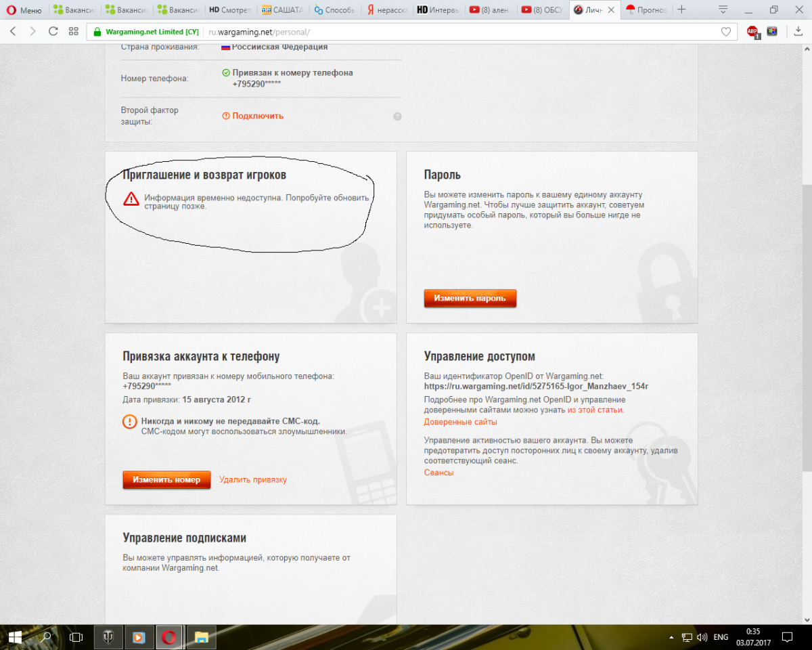Click Opera icon on taskbar
Image resolution: width=812 pixels, height=650 pixels.
click(x=170, y=637)
